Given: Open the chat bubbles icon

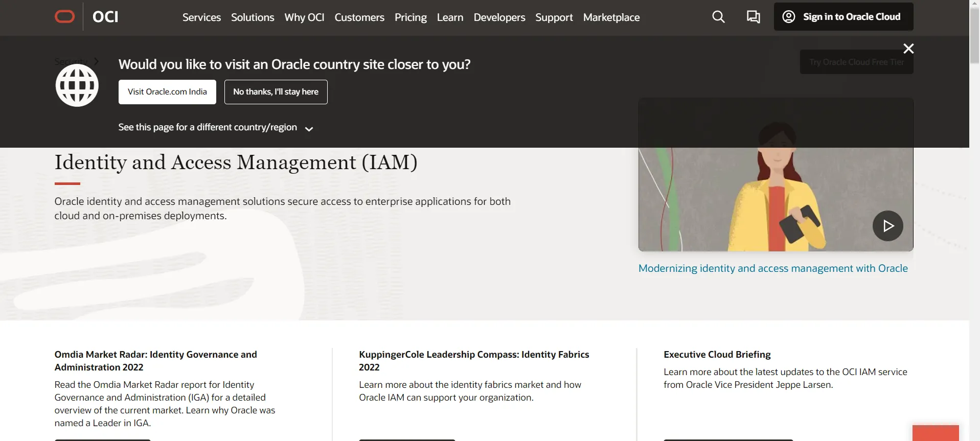Looking at the screenshot, I should pos(753,17).
